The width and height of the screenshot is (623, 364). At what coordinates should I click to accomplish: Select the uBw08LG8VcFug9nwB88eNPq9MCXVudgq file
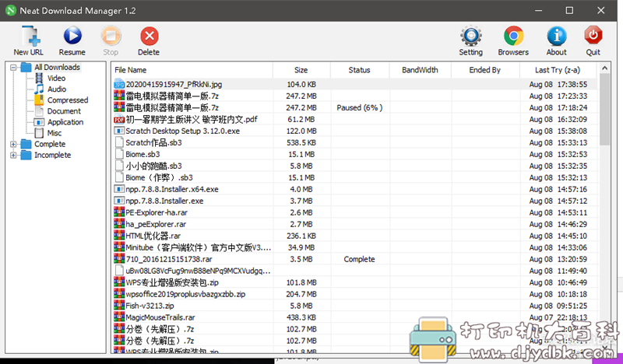click(x=198, y=271)
